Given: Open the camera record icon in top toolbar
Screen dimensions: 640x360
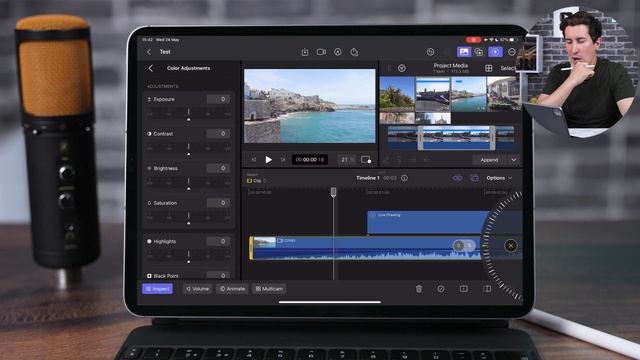Looking at the screenshot, I should click(x=321, y=52).
